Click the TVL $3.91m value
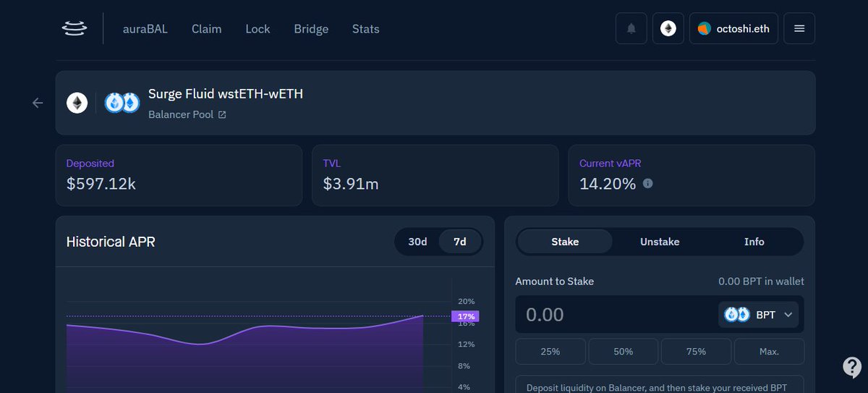868x393 pixels. coord(351,184)
